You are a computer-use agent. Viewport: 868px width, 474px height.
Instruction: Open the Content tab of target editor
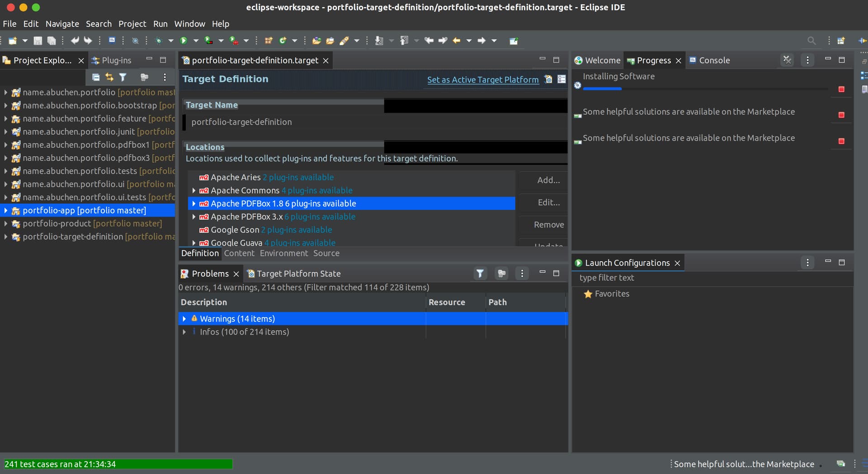(239, 253)
